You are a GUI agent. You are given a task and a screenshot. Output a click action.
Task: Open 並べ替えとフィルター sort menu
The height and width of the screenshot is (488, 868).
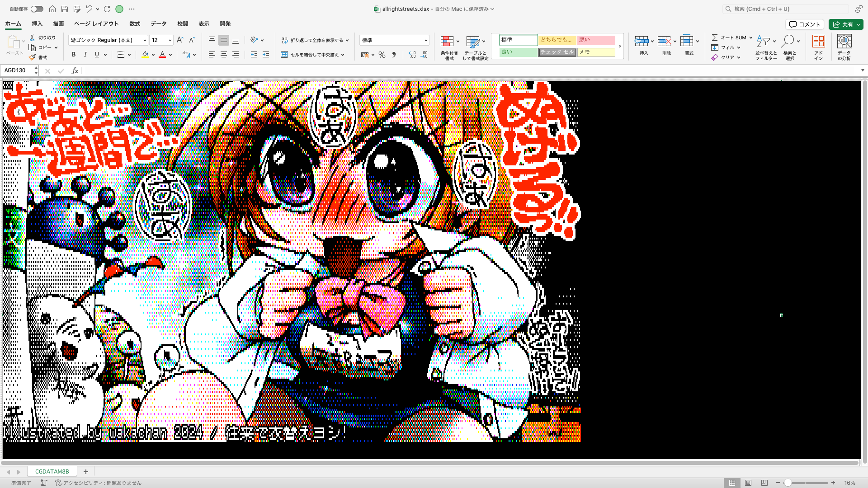click(766, 48)
